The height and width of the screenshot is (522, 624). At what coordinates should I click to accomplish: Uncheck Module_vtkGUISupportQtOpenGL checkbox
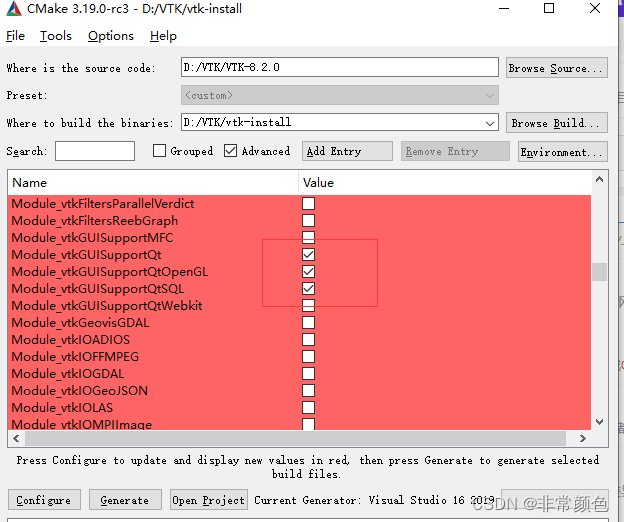click(308, 272)
